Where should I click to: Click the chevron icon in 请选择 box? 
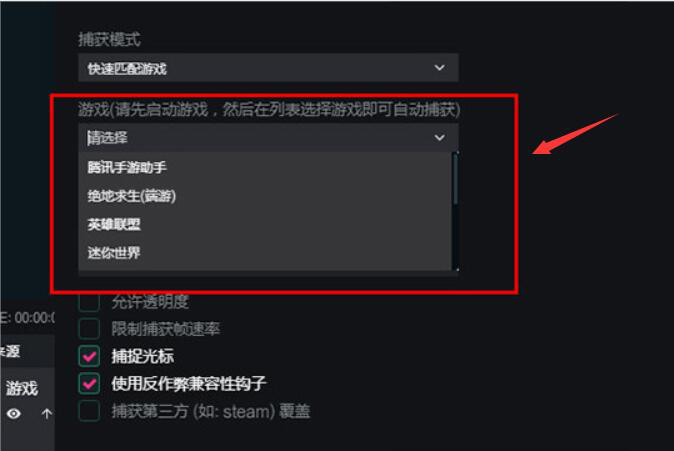point(439,138)
